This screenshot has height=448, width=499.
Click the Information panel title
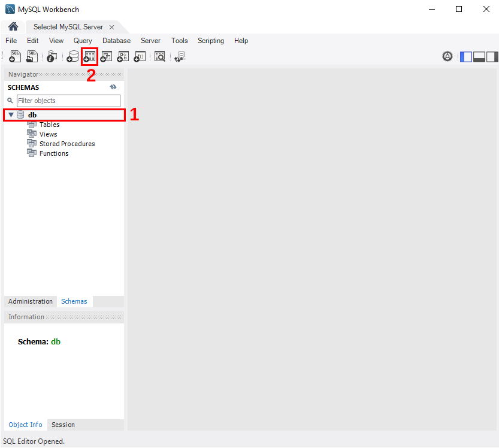(26, 317)
